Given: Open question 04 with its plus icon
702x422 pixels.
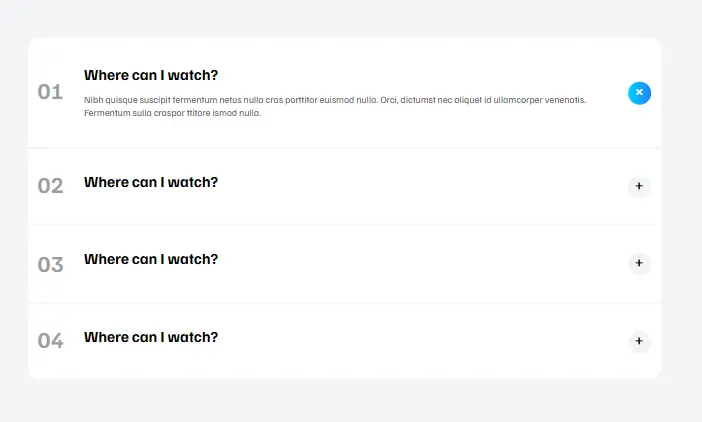Looking at the screenshot, I should pos(639,342).
